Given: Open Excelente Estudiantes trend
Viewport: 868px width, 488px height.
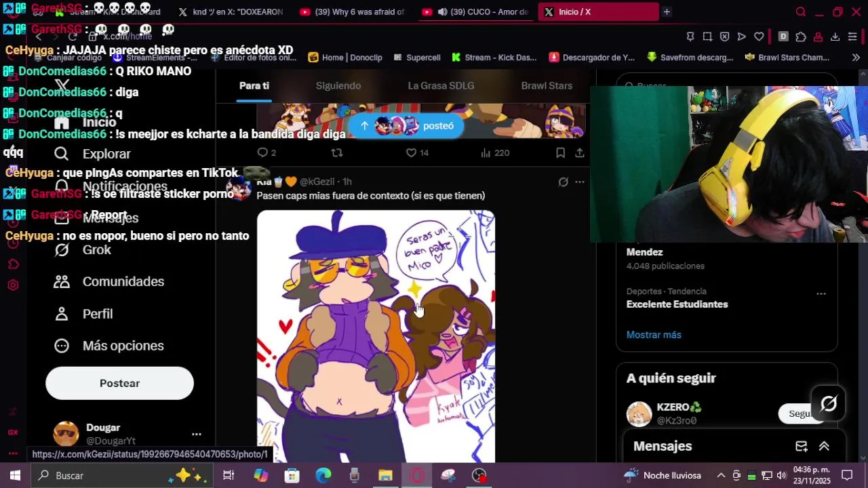Looking at the screenshot, I should (677, 304).
